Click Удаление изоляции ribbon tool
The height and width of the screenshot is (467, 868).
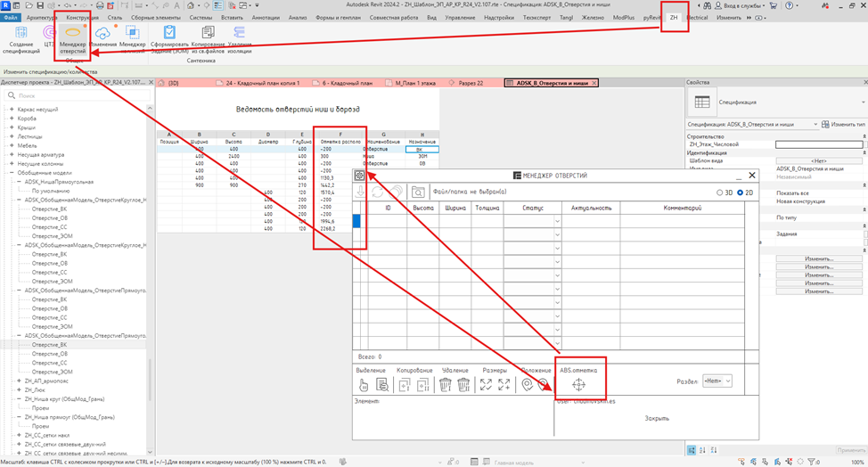tap(239, 39)
